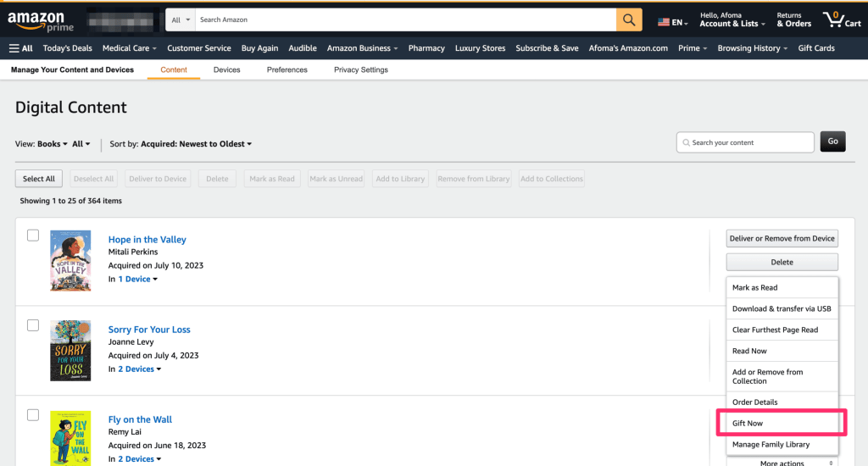Image resolution: width=868 pixels, height=466 pixels.
Task: Open Subscribe & Save link
Action: click(547, 48)
